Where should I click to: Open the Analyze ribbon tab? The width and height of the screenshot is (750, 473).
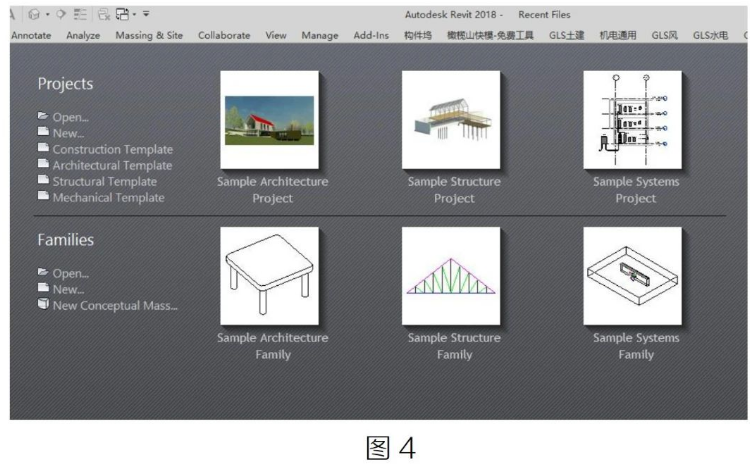[x=83, y=35]
